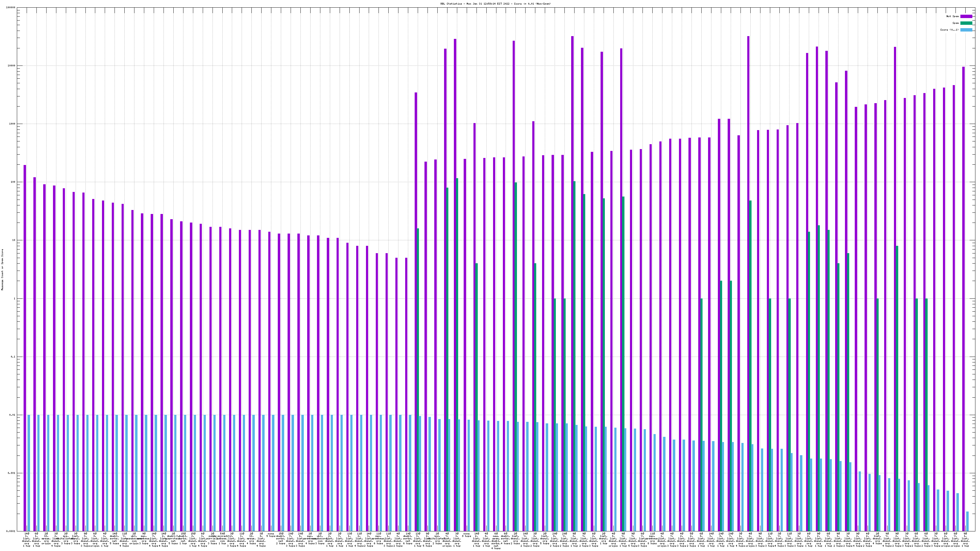980x551 pixels.
Task: Click the 0.01 y-axis tick label
Action: coord(12,415)
